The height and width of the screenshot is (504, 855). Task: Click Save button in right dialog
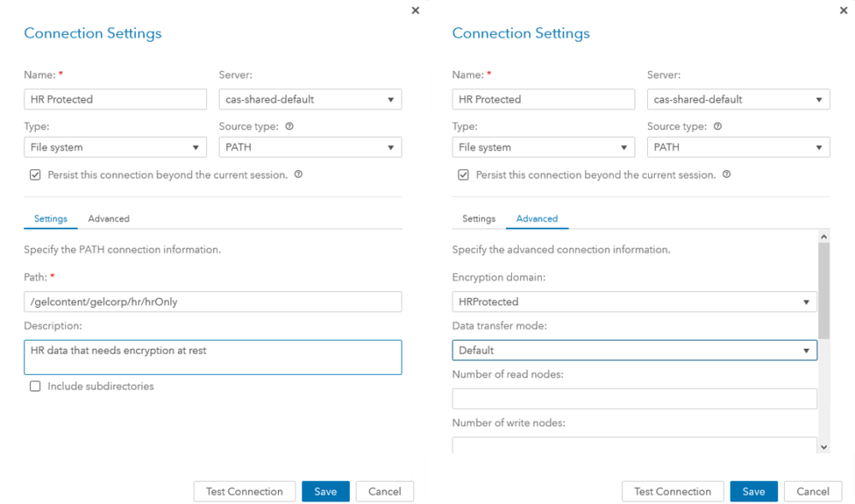753,491
